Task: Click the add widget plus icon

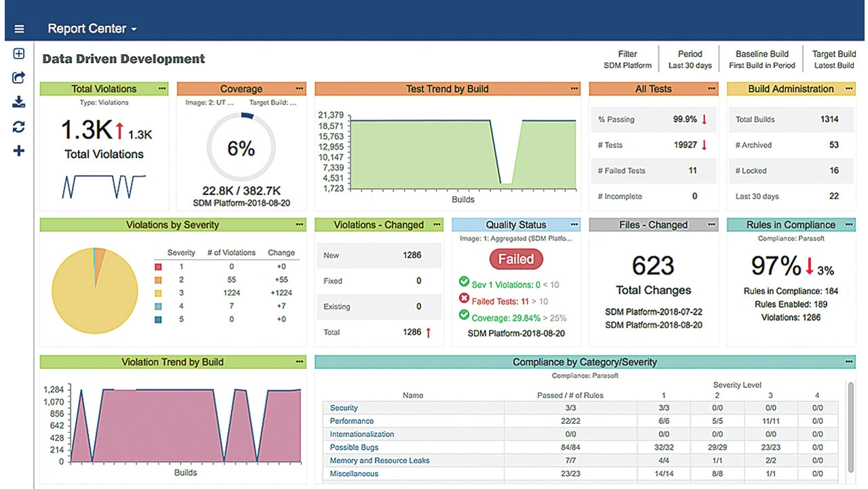Action: click(19, 151)
